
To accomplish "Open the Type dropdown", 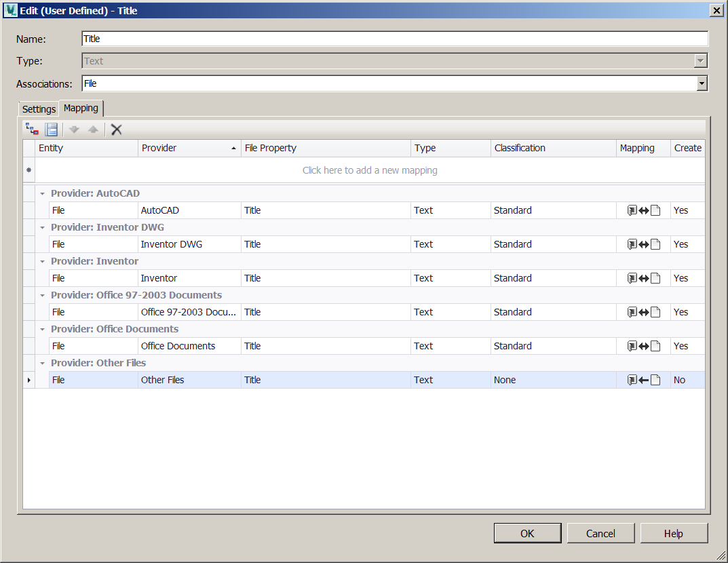I will pos(700,61).
